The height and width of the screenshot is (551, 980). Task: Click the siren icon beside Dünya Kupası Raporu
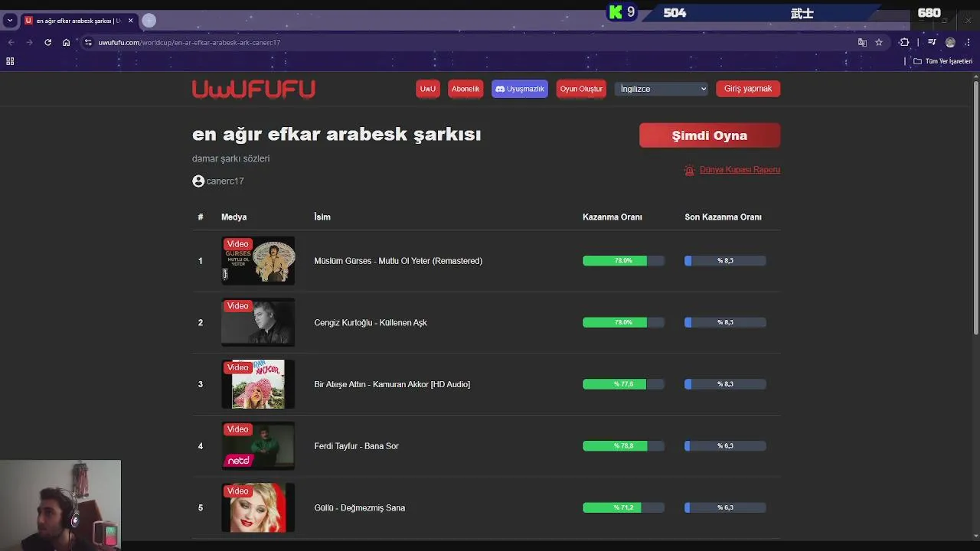point(689,170)
